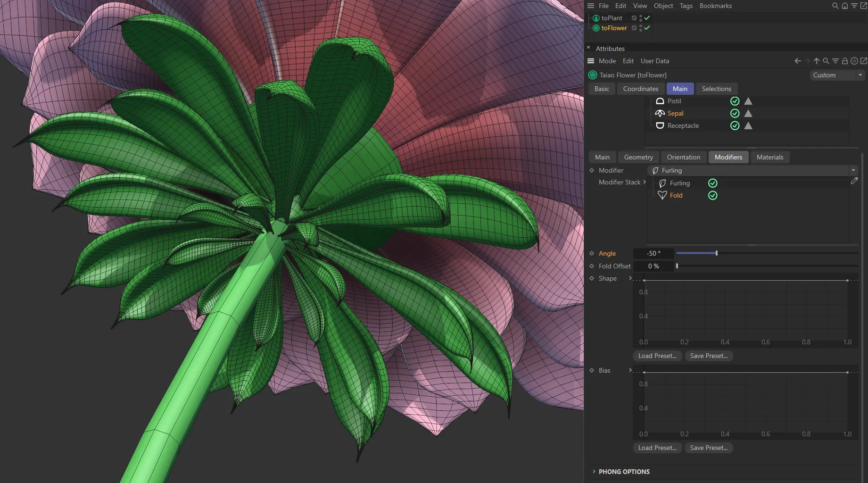The height and width of the screenshot is (483, 868).
Task: Click the Furling modifier icon in the stack
Action: [x=662, y=183]
